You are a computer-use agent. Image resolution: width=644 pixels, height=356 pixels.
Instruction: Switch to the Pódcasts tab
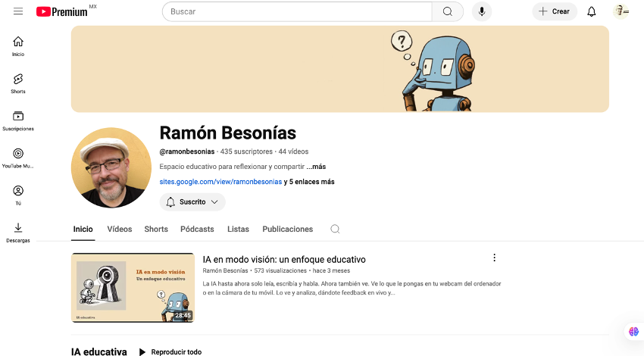coord(197,229)
